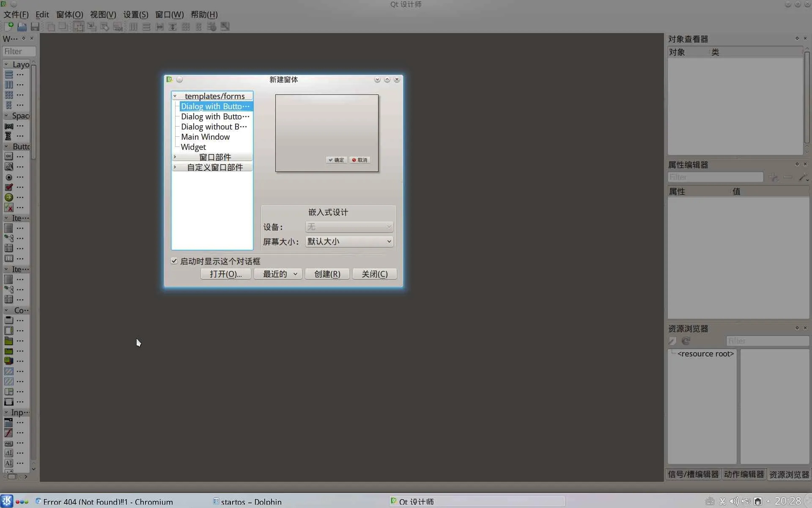Click the save form toolbar icon
This screenshot has width=812, height=508.
click(35, 27)
